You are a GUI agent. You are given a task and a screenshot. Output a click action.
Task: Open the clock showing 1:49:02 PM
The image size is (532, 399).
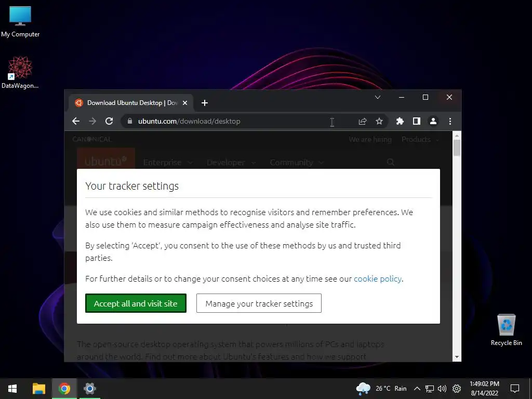tap(485, 389)
